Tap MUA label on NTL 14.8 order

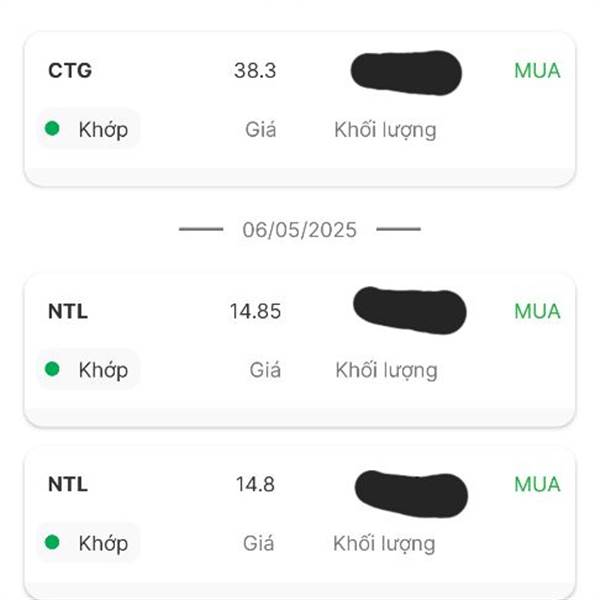coord(537,484)
